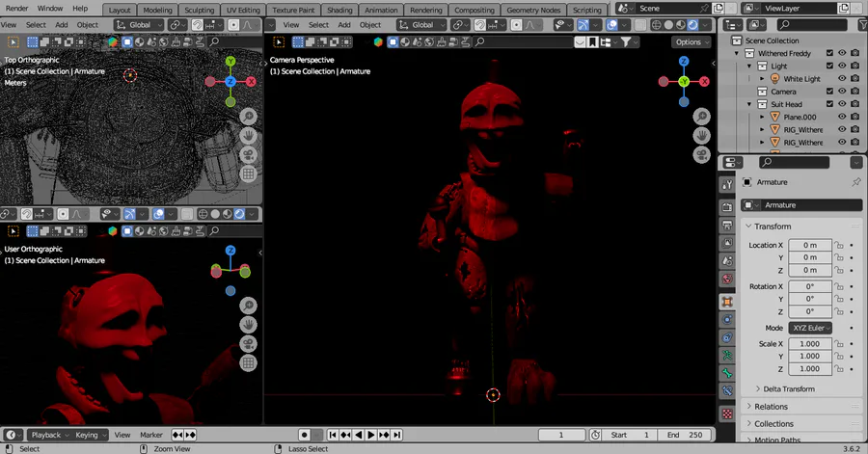This screenshot has height=454, width=868.
Task: Open the Object Constraints properties tab
Action: pyautogui.click(x=727, y=337)
